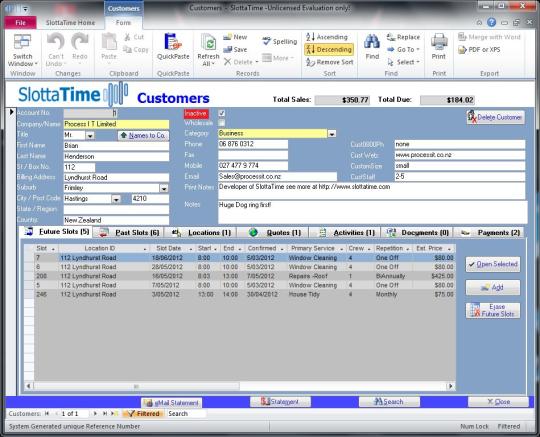
Task: Open the Go To dropdown
Action: 404,50
